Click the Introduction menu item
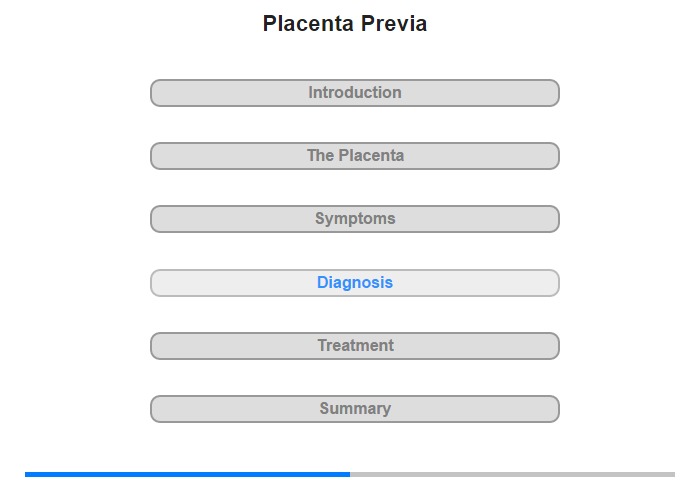The height and width of the screenshot is (480, 700). click(x=355, y=93)
